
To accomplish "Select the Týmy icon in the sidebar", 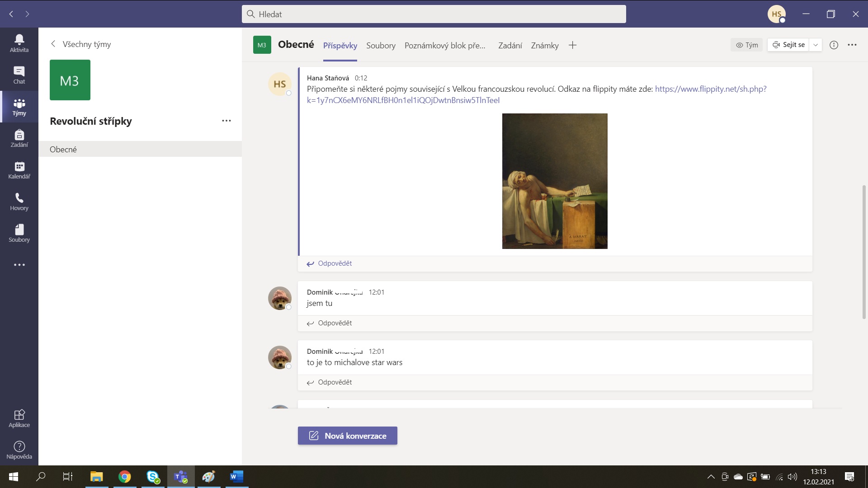I will [19, 107].
